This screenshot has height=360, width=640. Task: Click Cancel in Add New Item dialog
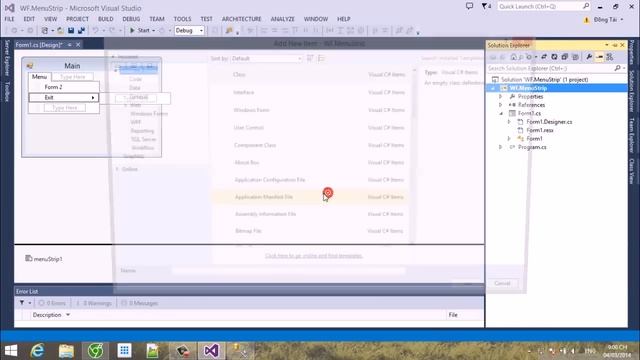[x=502, y=283]
